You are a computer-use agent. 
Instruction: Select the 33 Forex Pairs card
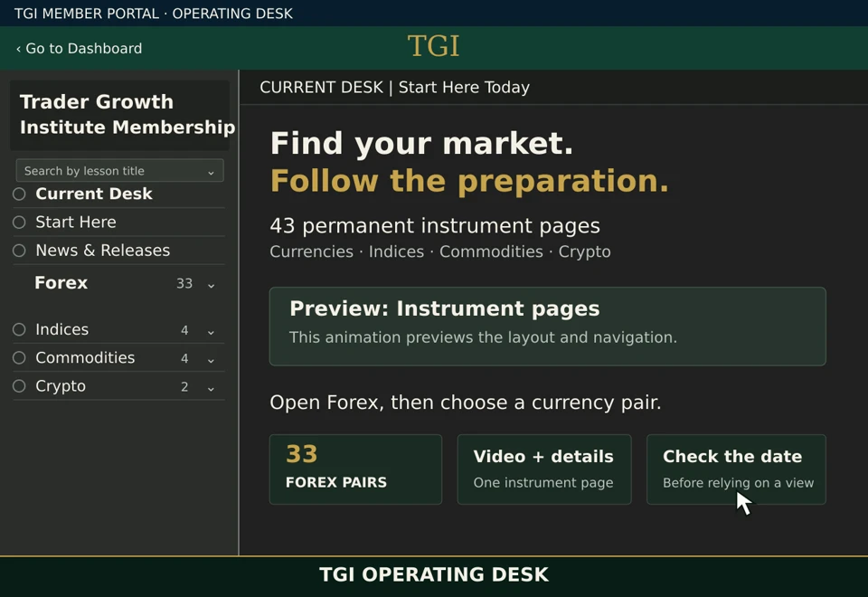[355, 469]
